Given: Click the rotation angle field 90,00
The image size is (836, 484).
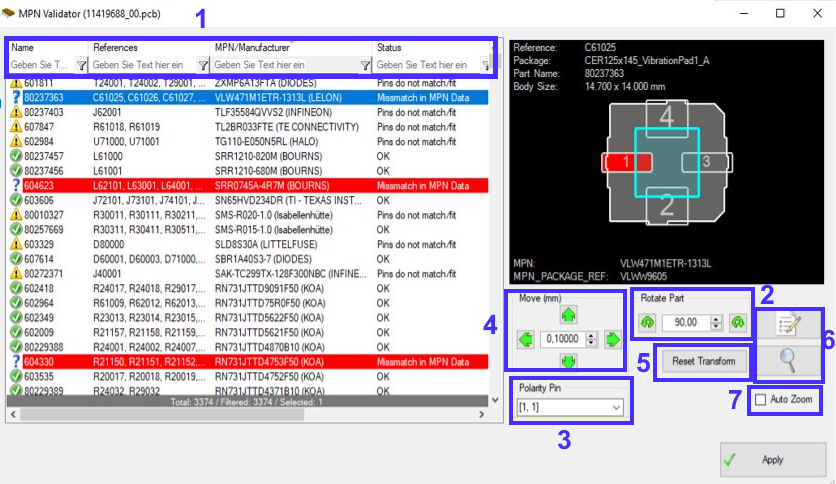Looking at the screenshot, I should [686, 322].
